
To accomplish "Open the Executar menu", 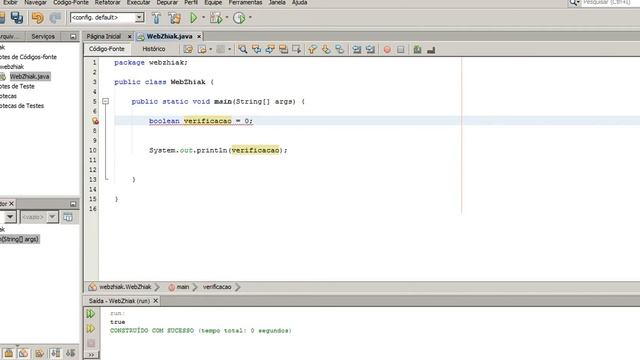I will coord(138,2).
